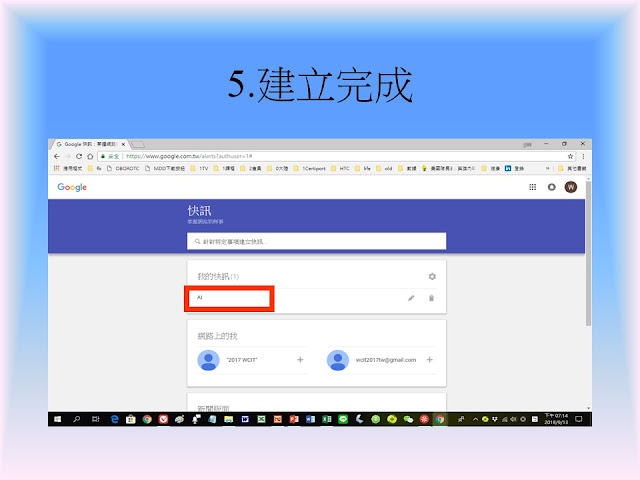Open File Explorer from taskbar
This screenshot has height=480, width=640.
coord(229,419)
